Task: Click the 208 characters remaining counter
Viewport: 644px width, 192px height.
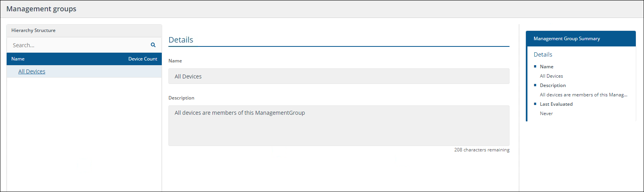Action: tap(481, 150)
